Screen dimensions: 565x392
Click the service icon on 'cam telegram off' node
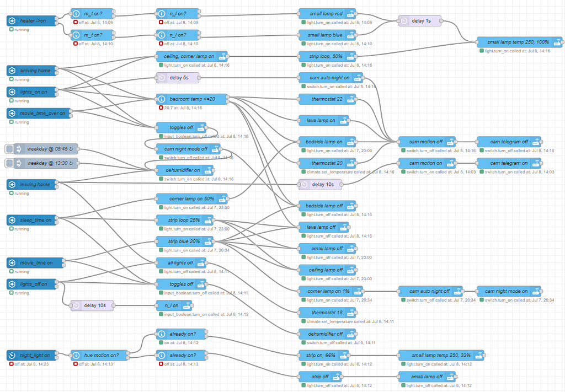coord(537,142)
